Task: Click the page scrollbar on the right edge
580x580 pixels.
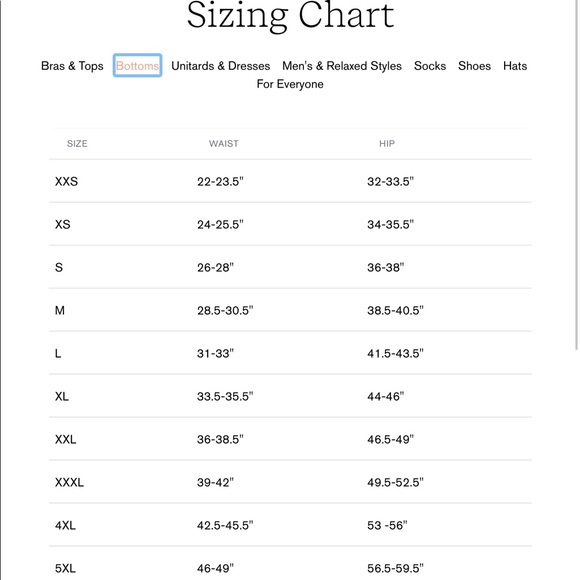Action: [576, 175]
